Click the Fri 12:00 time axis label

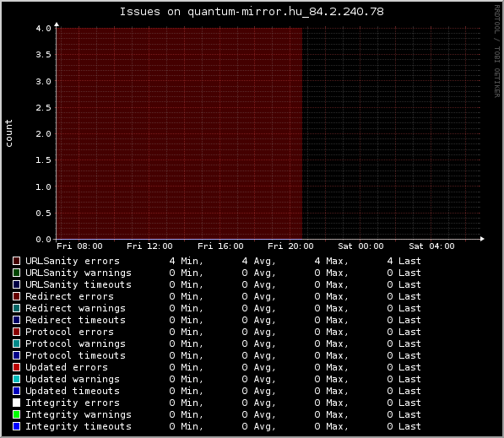tap(149, 246)
